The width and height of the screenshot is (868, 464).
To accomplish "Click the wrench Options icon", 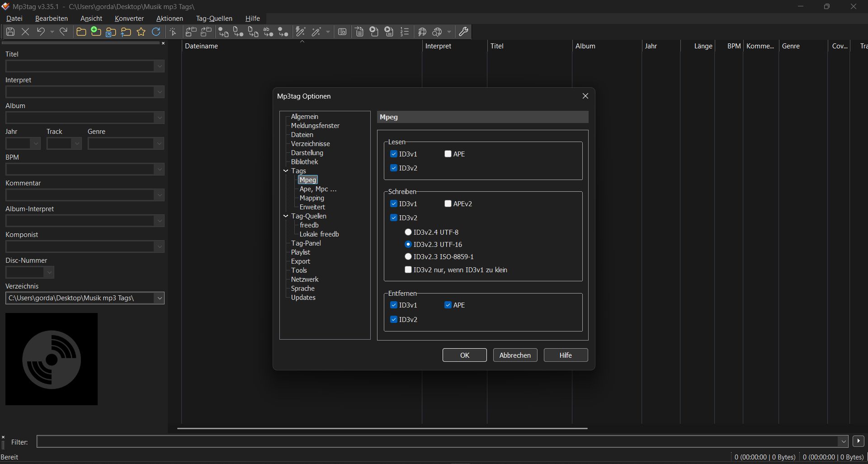I will click(x=463, y=32).
